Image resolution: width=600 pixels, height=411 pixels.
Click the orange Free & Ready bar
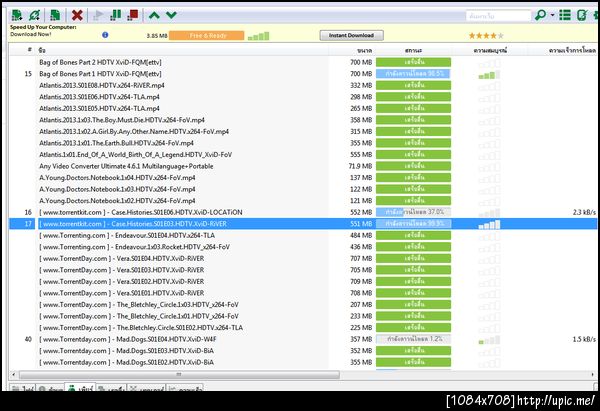coord(207,36)
